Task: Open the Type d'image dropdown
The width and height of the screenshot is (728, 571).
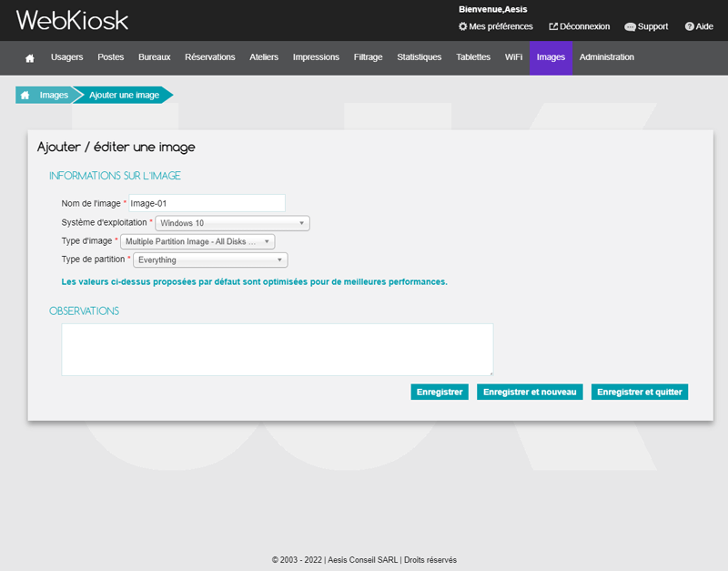Action: 197,241
